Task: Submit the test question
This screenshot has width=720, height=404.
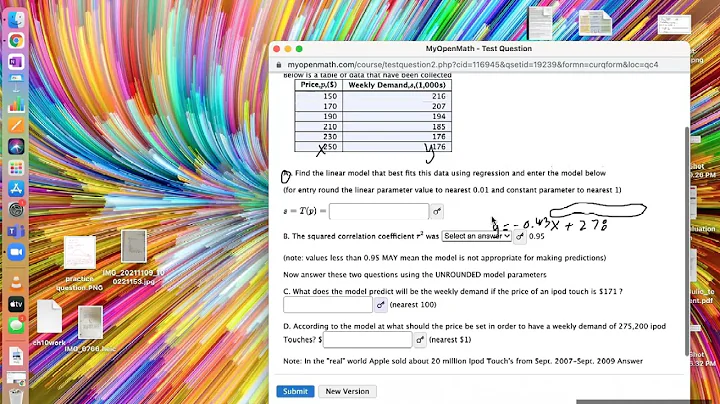Action: (295, 391)
